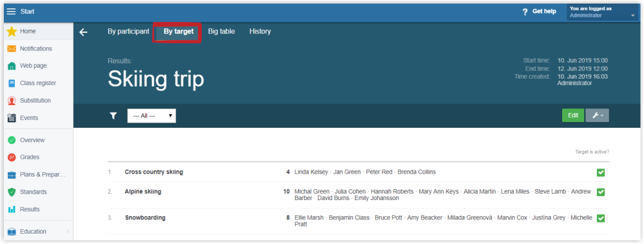Toggle the Alpine skiing active checkbox

click(600, 192)
